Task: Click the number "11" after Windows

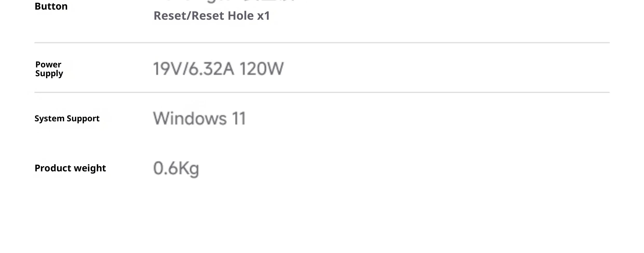Action: (x=239, y=118)
